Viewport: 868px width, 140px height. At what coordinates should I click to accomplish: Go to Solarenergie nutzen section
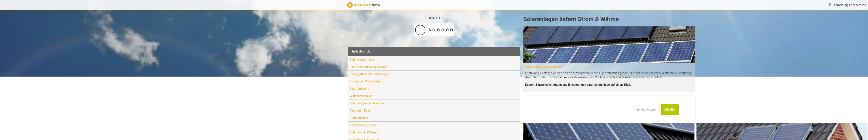coord(363,60)
